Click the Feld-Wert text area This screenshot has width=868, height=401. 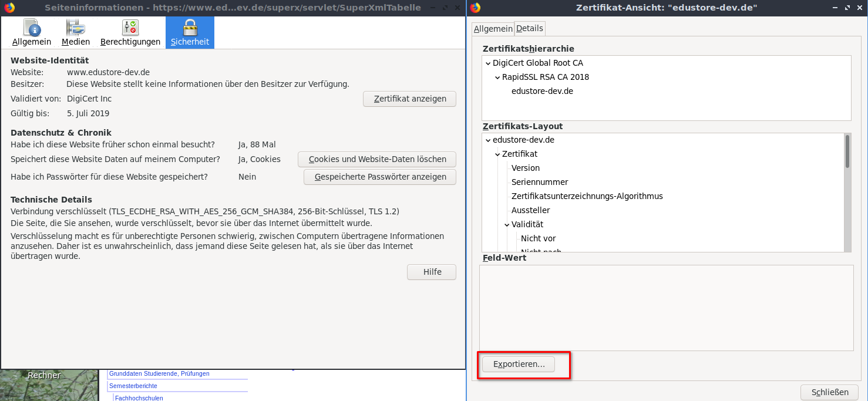coord(666,308)
